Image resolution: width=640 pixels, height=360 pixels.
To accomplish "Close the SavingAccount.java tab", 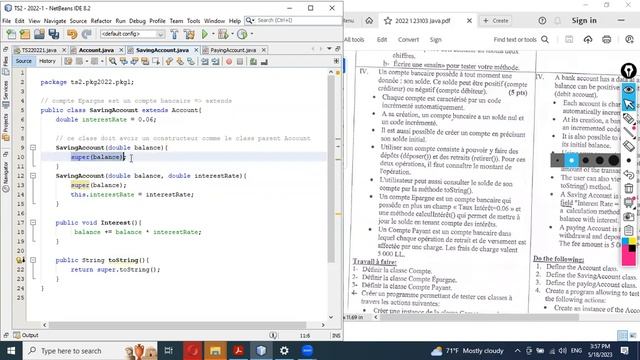I will tap(196, 50).
